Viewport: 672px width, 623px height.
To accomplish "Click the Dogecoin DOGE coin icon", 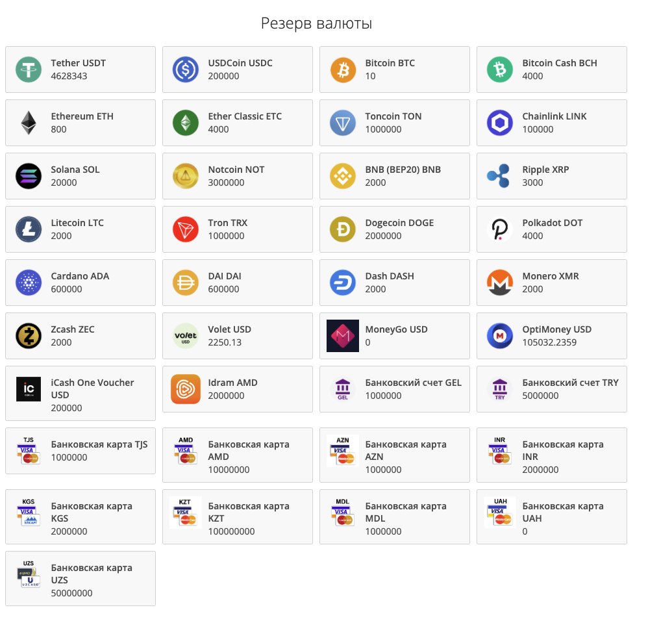I will point(343,229).
